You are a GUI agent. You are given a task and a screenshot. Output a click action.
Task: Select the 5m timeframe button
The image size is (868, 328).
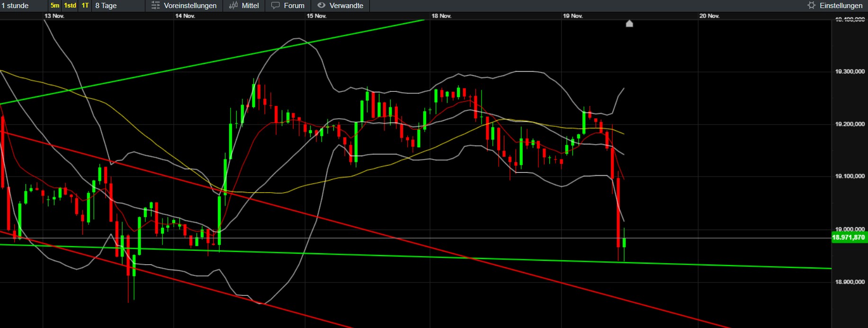(x=55, y=6)
